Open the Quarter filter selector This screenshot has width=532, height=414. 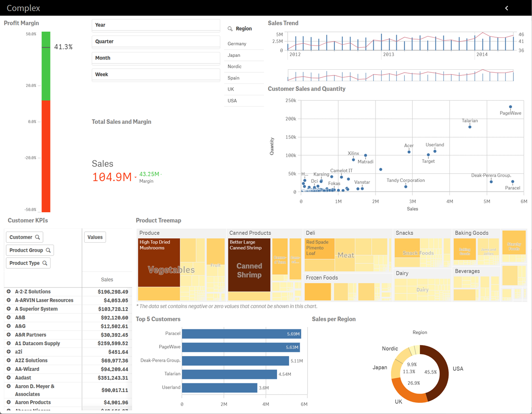(x=156, y=41)
